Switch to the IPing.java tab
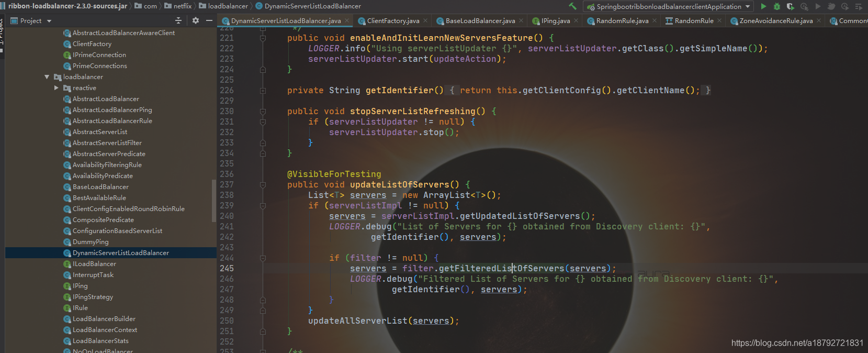This screenshot has width=868, height=353. point(555,21)
